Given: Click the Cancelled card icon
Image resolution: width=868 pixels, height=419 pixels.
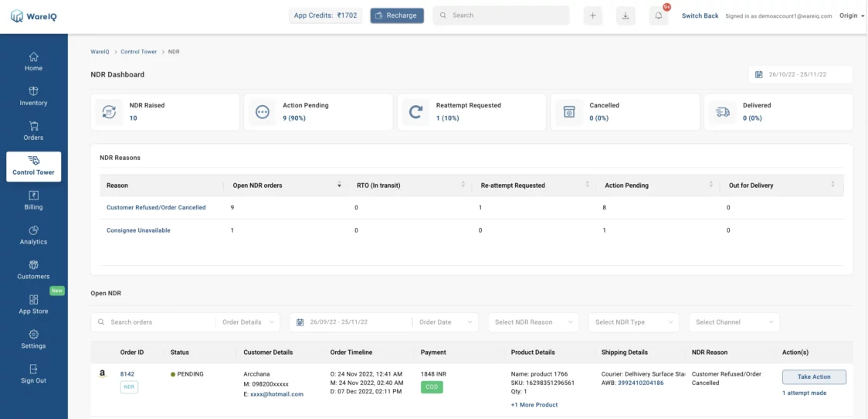Looking at the screenshot, I should pyautogui.click(x=569, y=112).
